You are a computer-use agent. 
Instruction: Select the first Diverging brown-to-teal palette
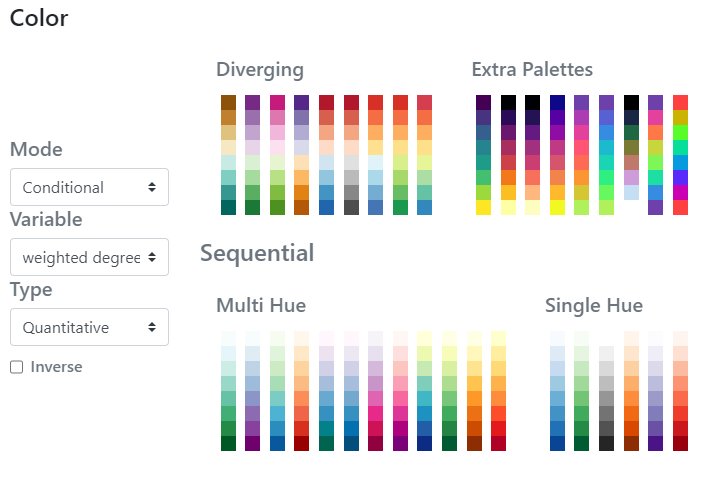point(228,155)
